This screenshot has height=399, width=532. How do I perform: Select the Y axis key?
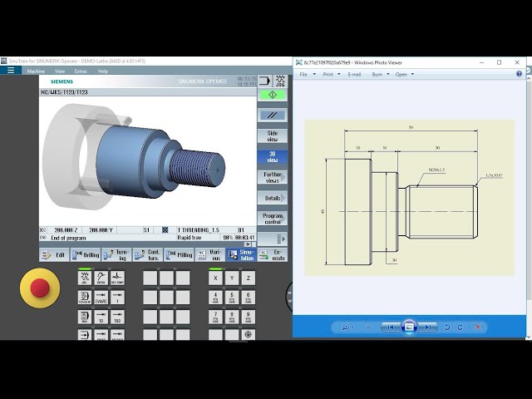232,278
